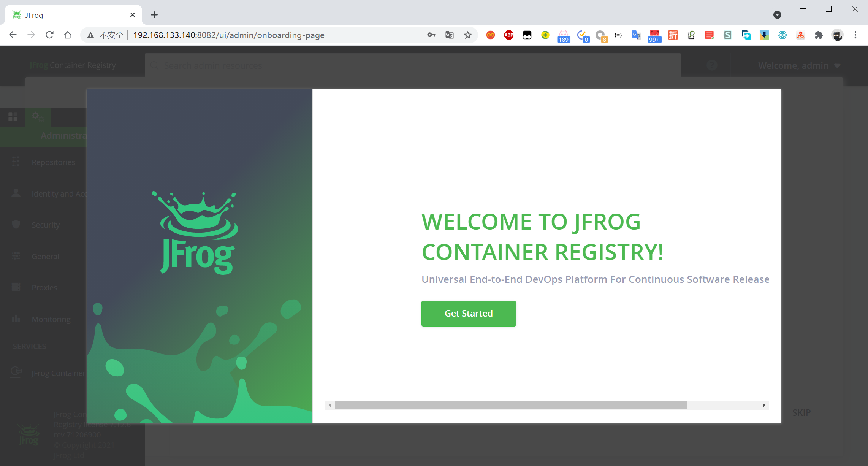Open the Extensions puzzle piece icon

click(819, 35)
